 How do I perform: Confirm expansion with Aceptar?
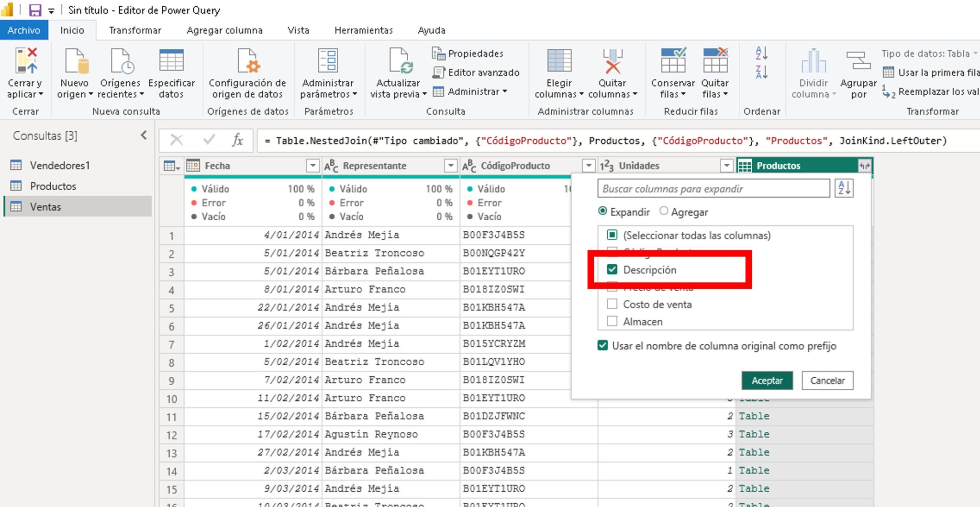[767, 381]
